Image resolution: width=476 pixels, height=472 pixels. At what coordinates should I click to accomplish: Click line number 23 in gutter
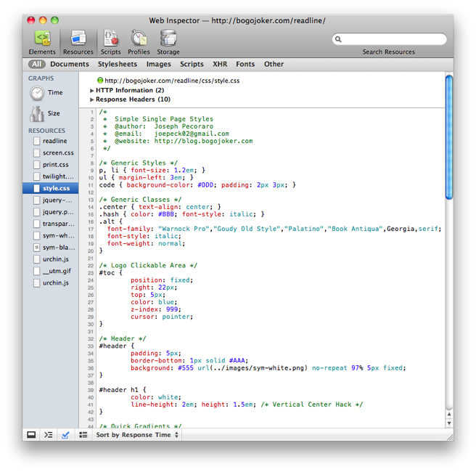coord(91,273)
